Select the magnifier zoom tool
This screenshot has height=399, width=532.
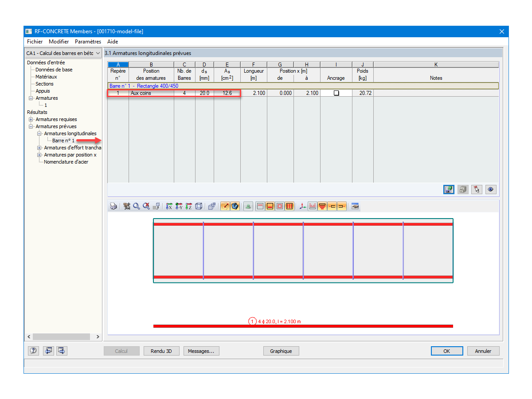137,206
